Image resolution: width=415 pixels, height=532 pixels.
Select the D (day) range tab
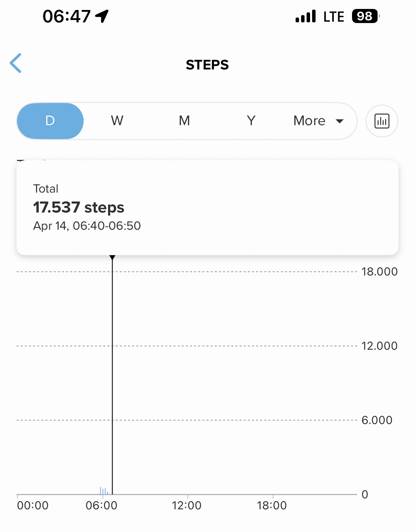pyautogui.click(x=50, y=121)
